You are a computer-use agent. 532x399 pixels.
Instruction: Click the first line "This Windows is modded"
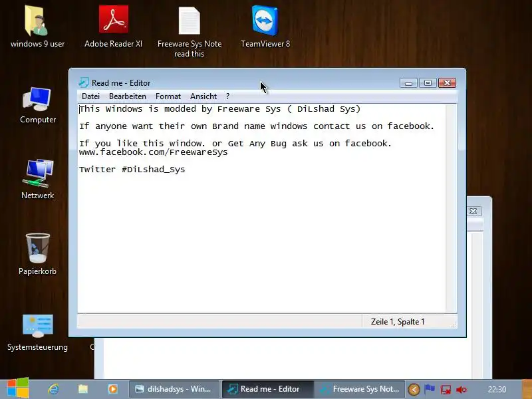click(219, 109)
